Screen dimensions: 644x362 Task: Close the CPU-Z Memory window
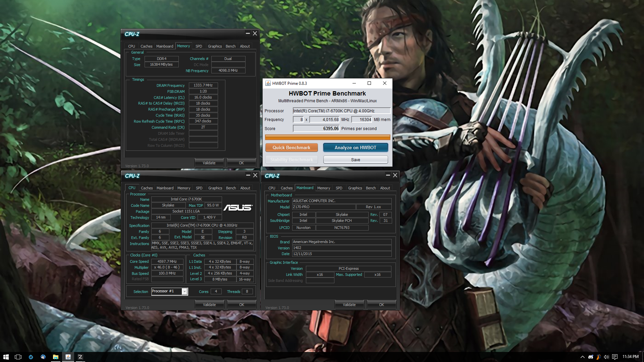coord(255,34)
